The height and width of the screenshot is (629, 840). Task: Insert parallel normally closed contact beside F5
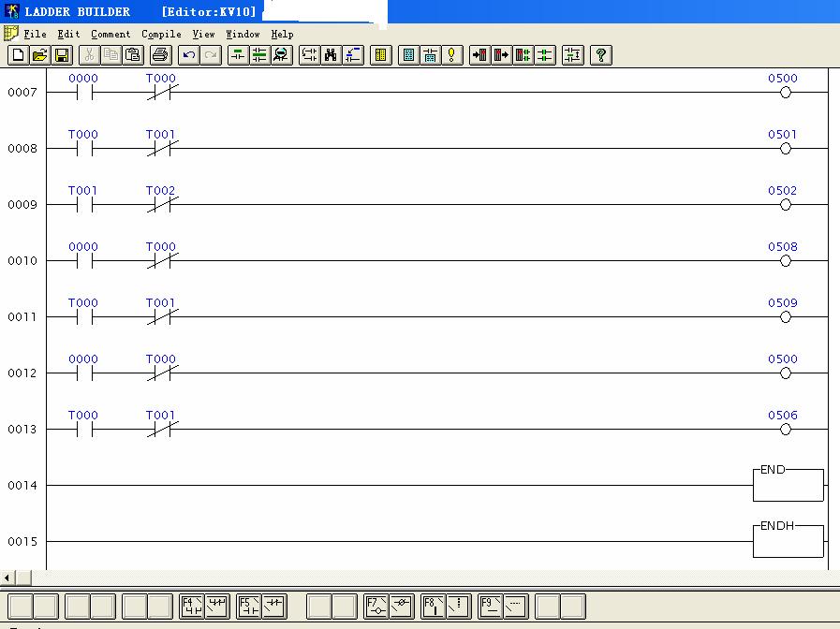click(x=274, y=606)
